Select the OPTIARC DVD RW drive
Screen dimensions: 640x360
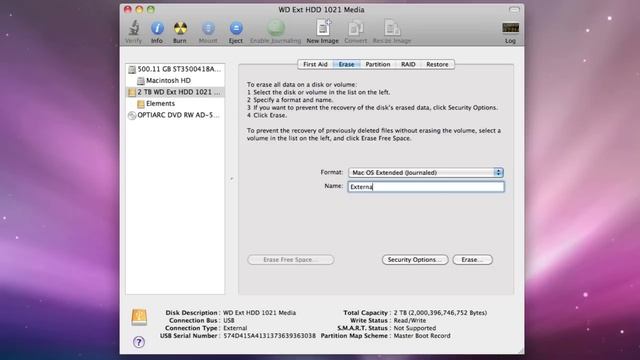(174, 115)
